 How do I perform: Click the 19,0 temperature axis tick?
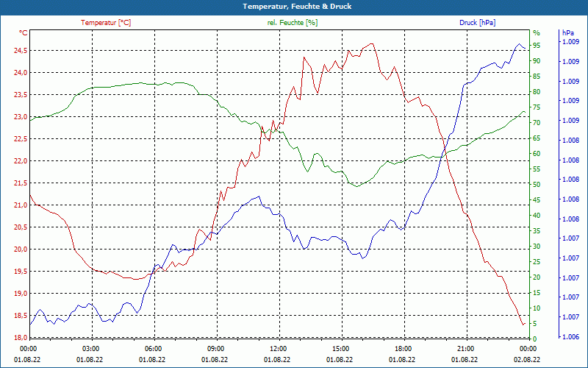(21, 293)
